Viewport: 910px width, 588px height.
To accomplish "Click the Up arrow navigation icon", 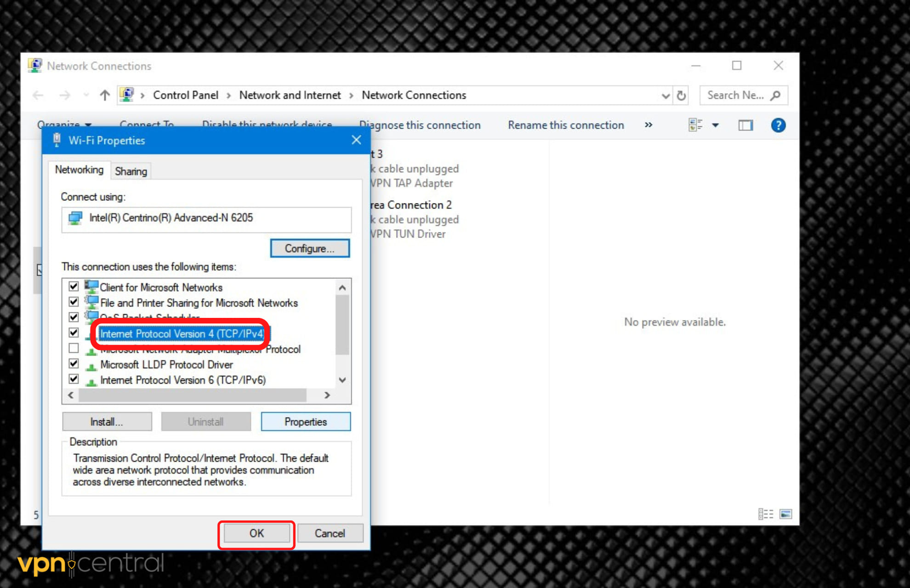I will (x=105, y=96).
